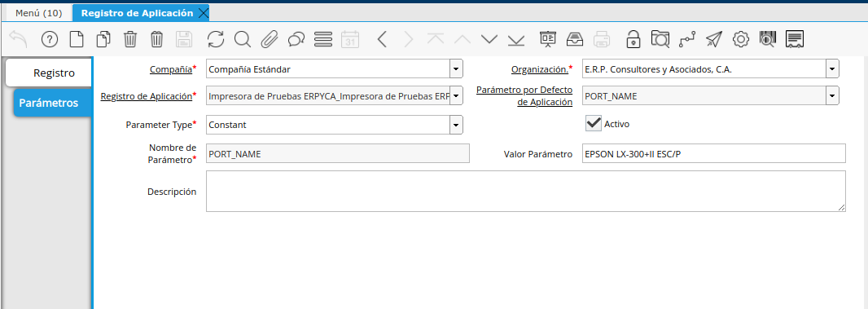Refresh the record with circular arrows icon
868x309 pixels.
[x=216, y=39]
